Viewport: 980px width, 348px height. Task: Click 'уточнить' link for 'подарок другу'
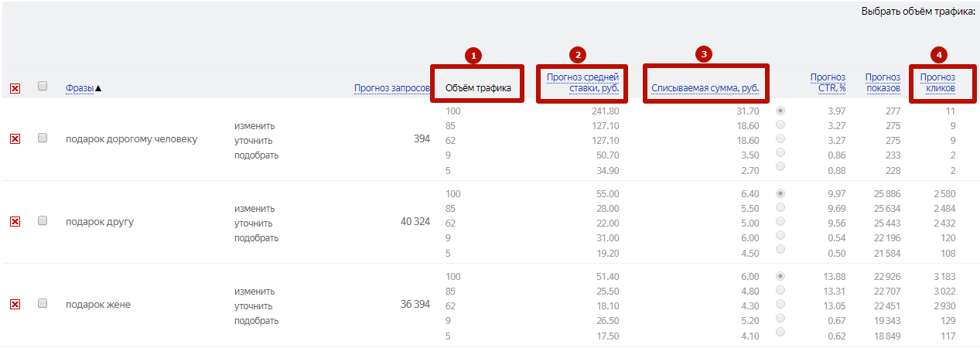254,223
